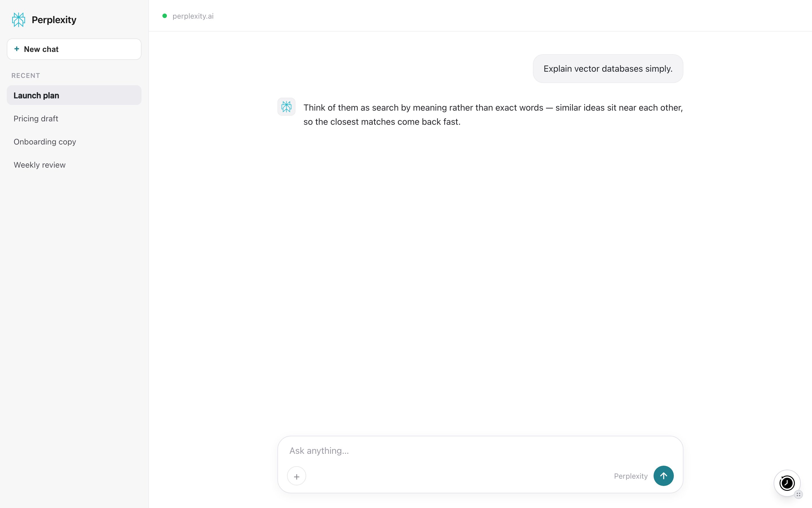Click the assistant's answer text
The height and width of the screenshot is (508, 812).
[x=493, y=115]
